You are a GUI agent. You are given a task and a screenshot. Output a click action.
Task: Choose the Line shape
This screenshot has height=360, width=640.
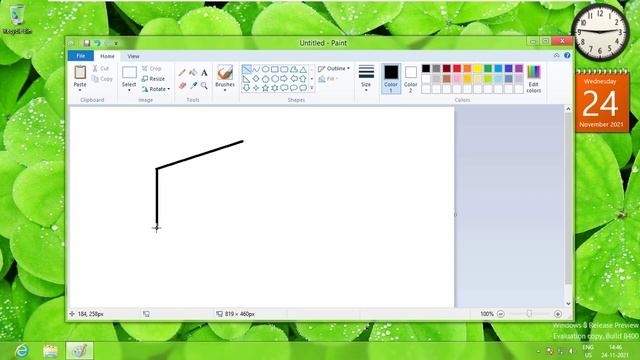click(x=247, y=69)
